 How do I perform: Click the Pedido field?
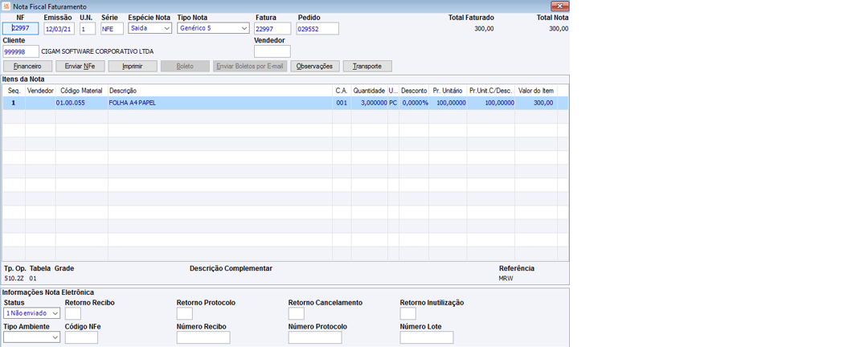[317, 29]
